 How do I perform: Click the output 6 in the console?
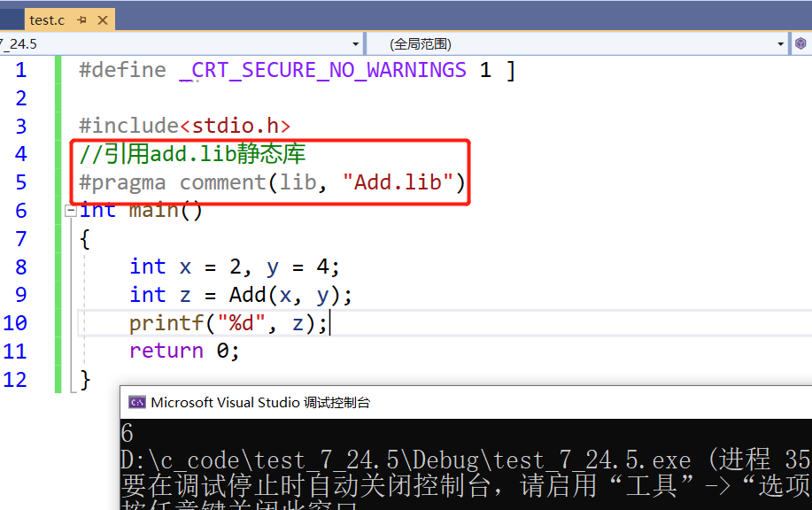(127, 433)
